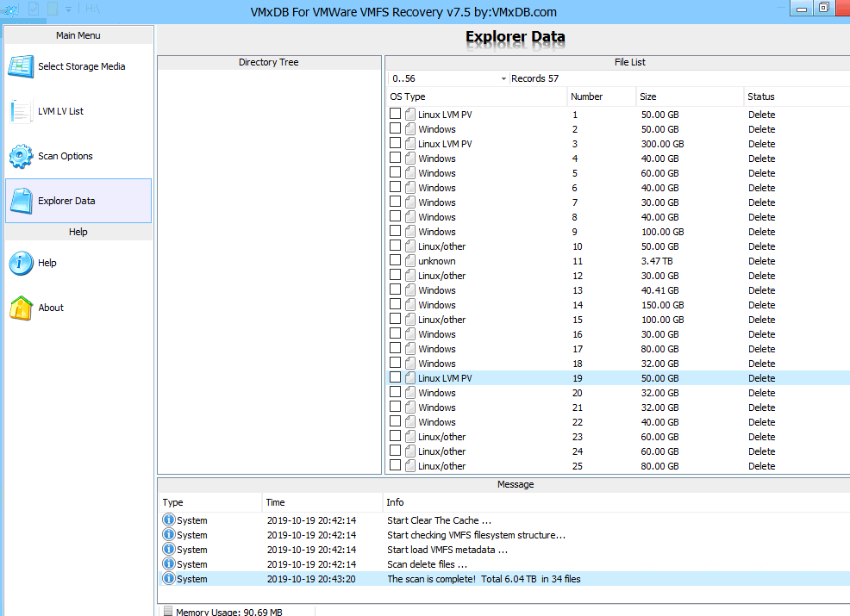
Task: Sort the file list by Size column
Action: pos(690,96)
